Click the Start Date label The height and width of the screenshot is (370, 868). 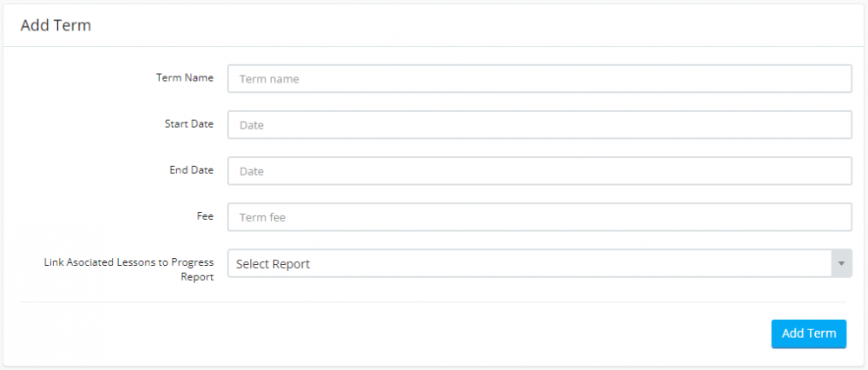point(188,124)
